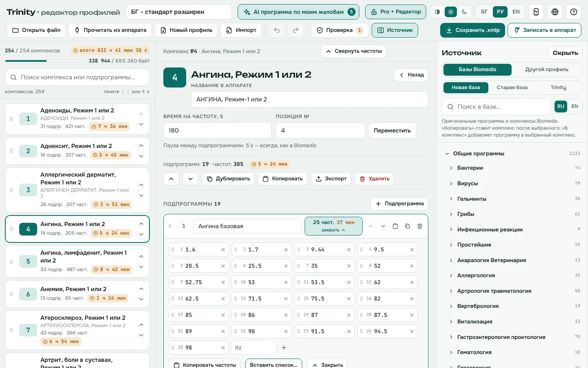Duplicate subprogram Ангина базовая using the overlapping-squares icon

408,226
